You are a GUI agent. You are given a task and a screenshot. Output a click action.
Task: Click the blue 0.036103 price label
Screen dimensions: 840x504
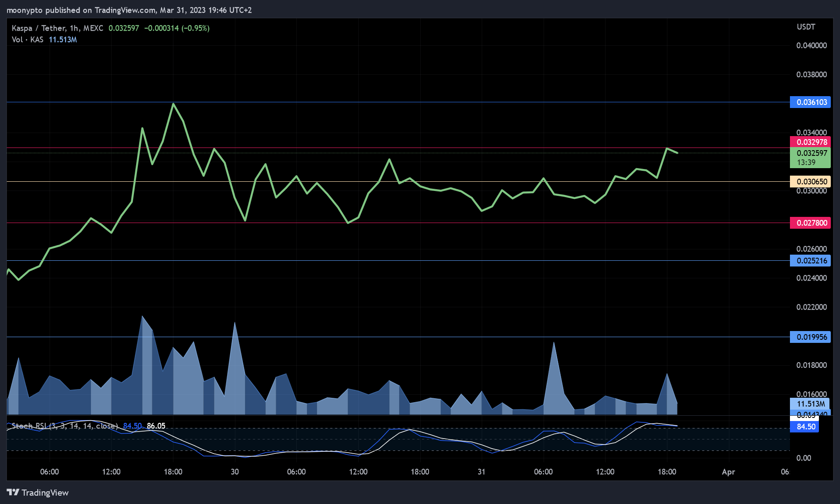pos(810,102)
